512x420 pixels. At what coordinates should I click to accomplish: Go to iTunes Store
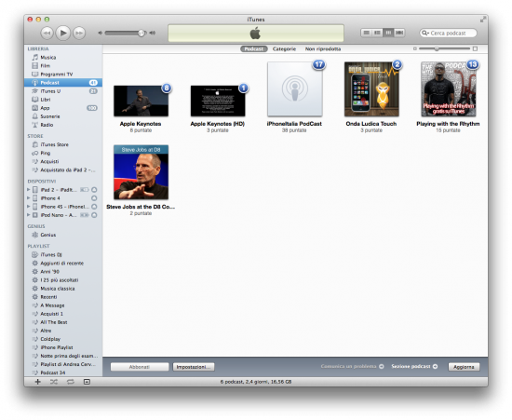(x=63, y=144)
